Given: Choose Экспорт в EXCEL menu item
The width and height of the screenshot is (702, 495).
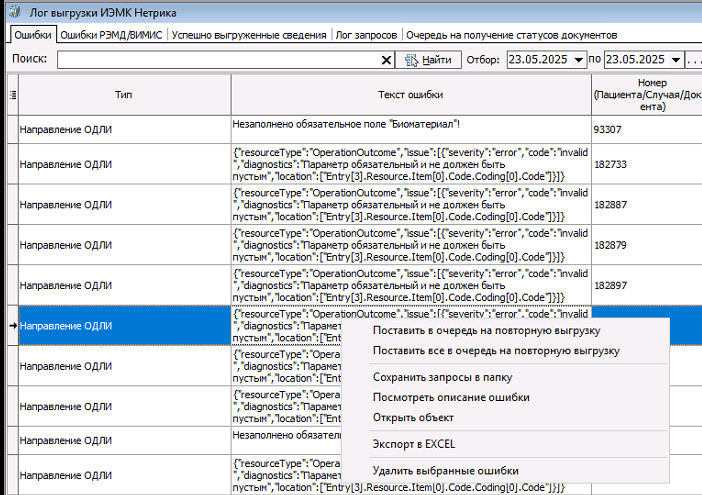Looking at the screenshot, I should (x=413, y=444).
